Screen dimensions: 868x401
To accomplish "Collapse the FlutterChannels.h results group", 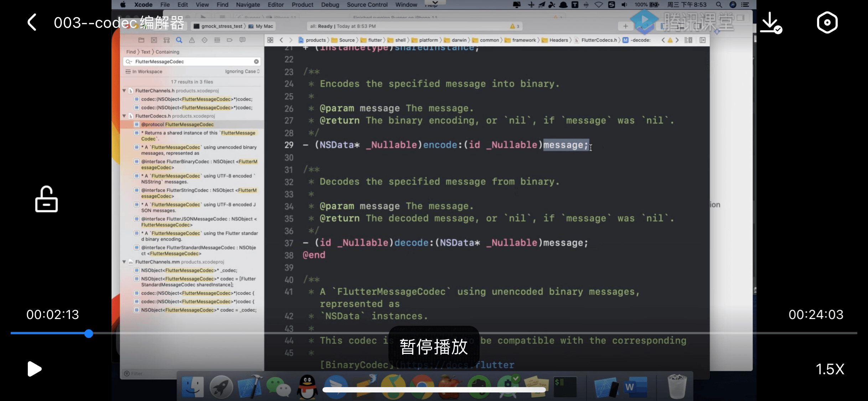I will pos(124,91).
